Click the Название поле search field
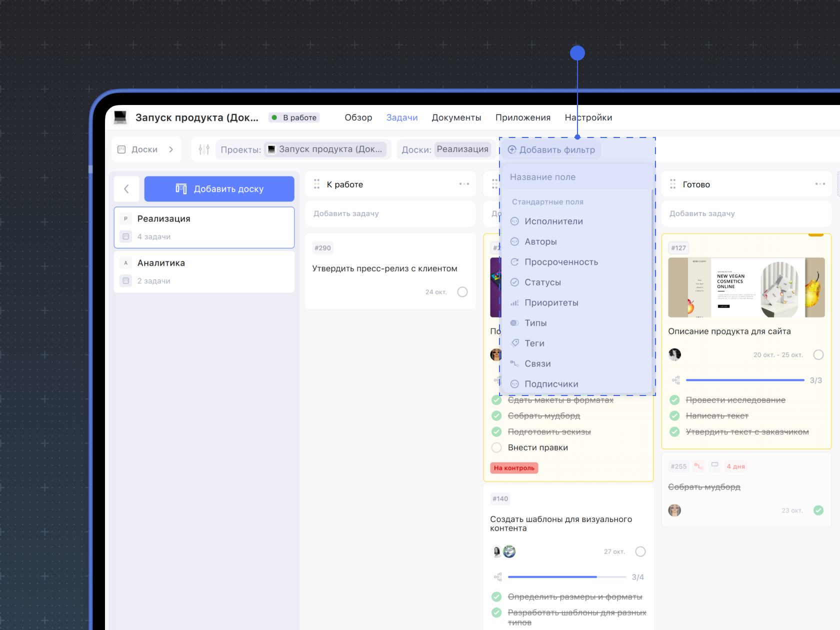840x630 pixels. click(577, 177)
